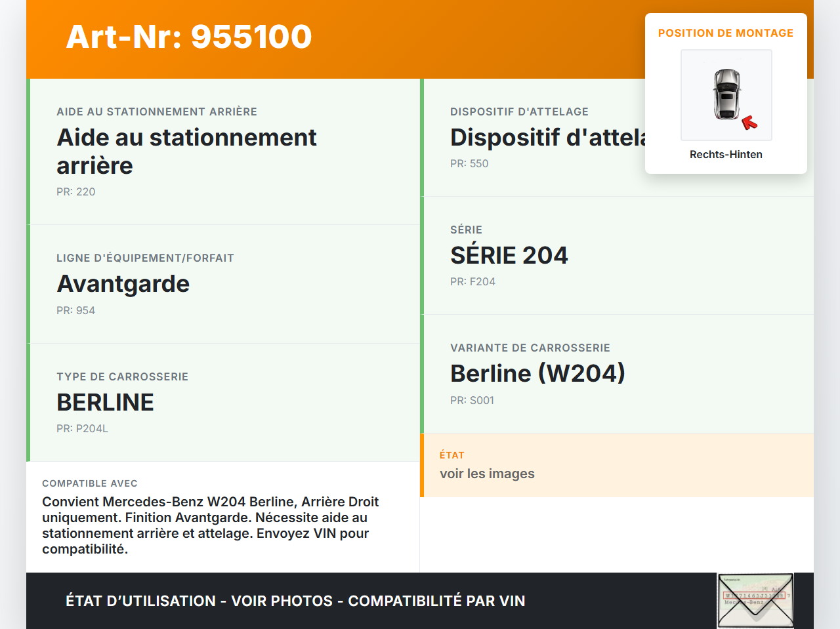Click the 'voir les images' link
Screen dimensions: 840x629
point(487,473)
